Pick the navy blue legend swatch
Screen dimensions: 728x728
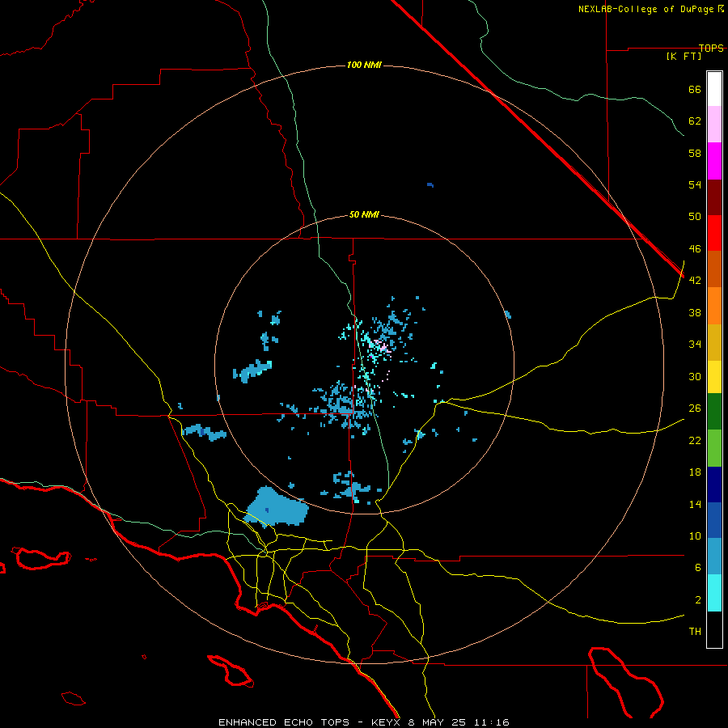714,485
